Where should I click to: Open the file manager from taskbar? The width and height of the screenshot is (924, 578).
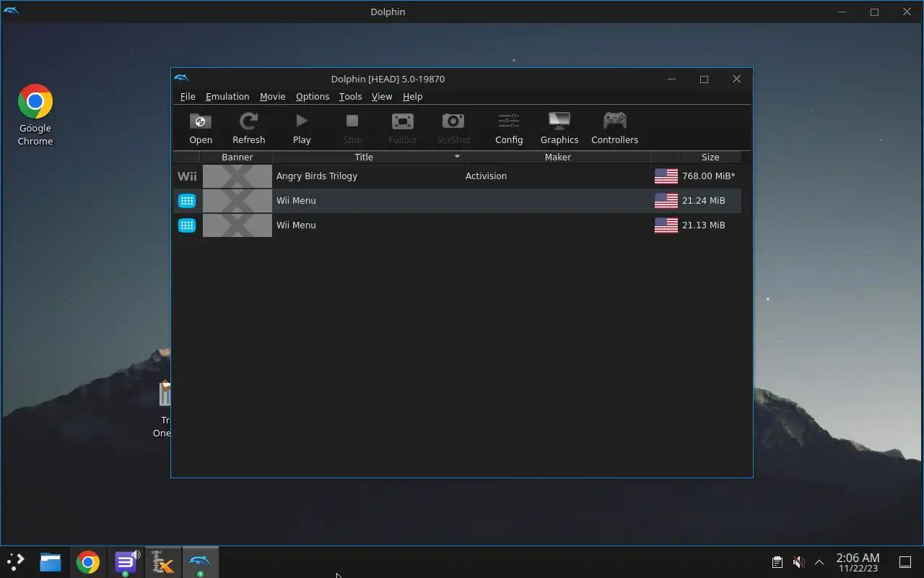51,562
